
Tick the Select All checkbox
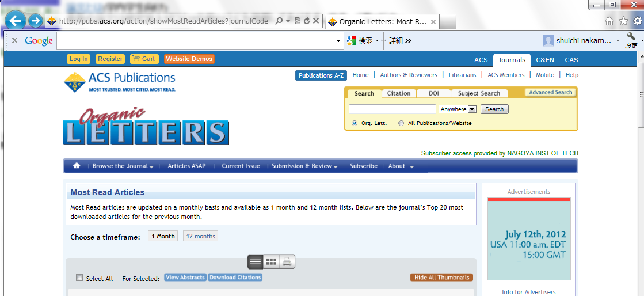click(79, 278)
